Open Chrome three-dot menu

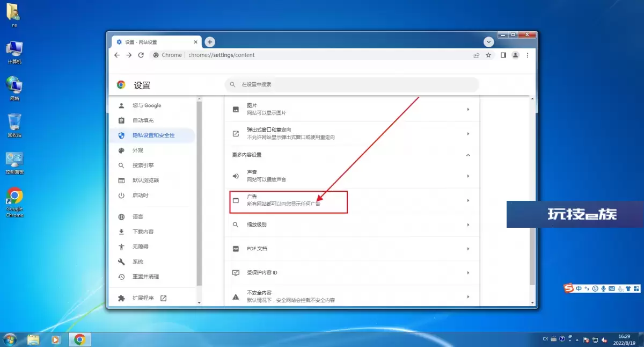coord(528,55)
